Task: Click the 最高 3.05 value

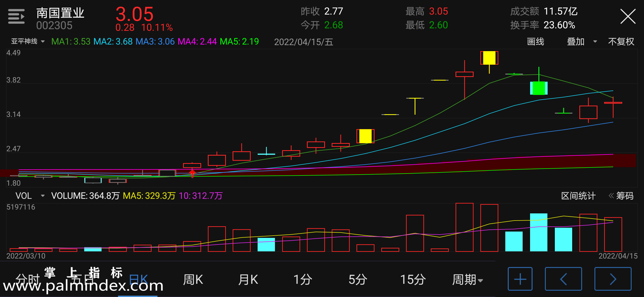Action: [427, 11]
